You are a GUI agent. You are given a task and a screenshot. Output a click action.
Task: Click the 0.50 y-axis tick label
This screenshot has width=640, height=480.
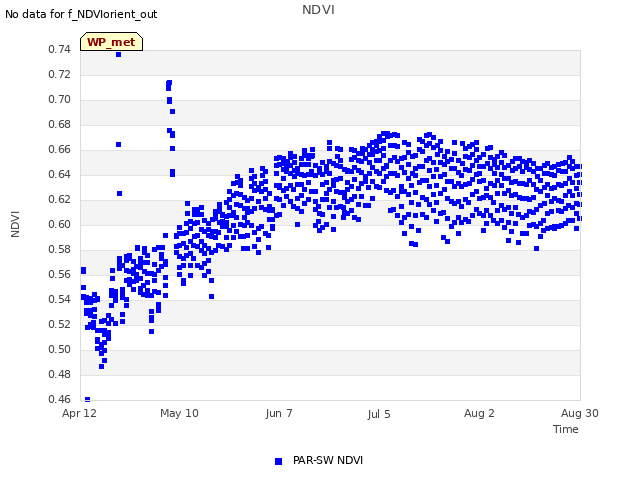pos(59,349)
